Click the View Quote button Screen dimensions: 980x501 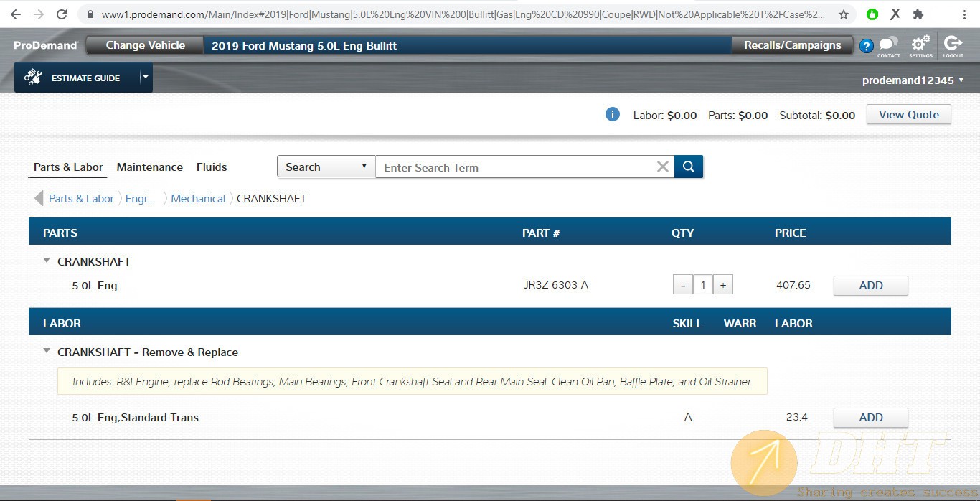tap(908, 115)
